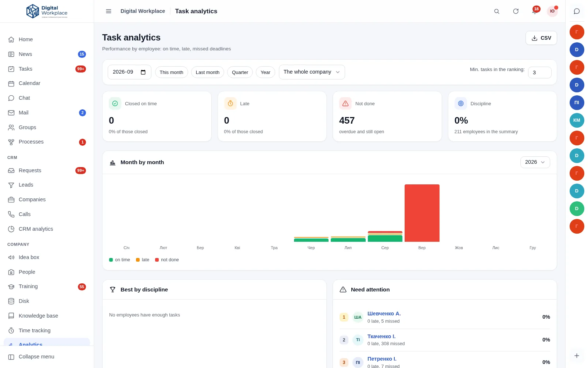The width and height of the screenshot is (588, 368).
Task: Open News section in sidebar
Action: [47, 54]
